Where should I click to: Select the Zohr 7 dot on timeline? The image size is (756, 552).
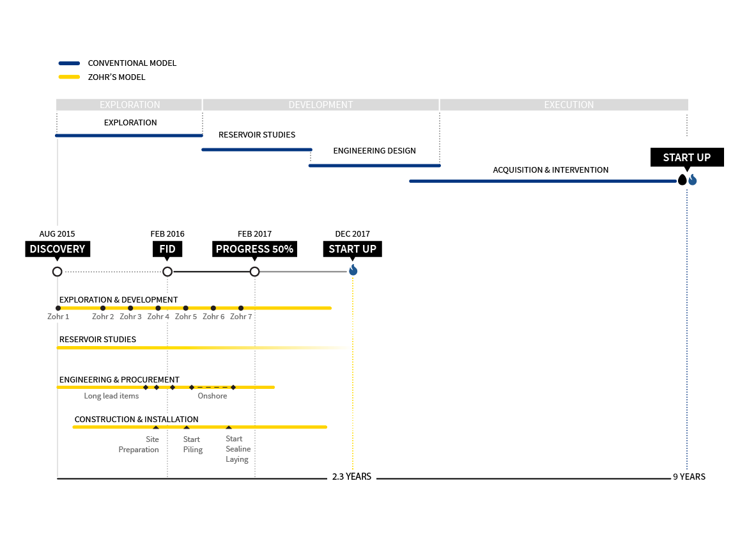click(x=241, y=308)
